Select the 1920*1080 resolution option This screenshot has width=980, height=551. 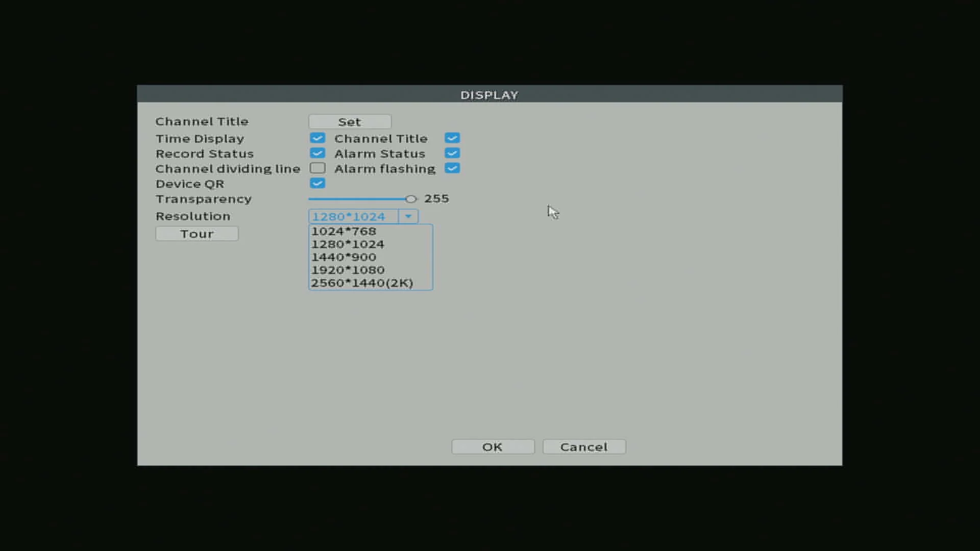coord(348,270)
